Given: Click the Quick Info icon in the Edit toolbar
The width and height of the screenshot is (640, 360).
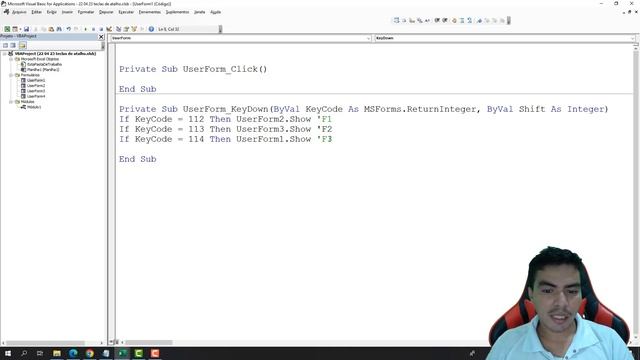Looking at the screenshot, I should (x=412, y=20).
